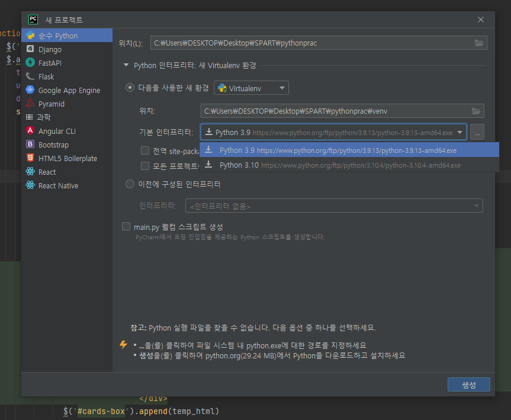The height and width of the screenshot is (420, 511).
Task: Select 이전에 구성된 인터프리터 radio button
Action: point(130,184)
